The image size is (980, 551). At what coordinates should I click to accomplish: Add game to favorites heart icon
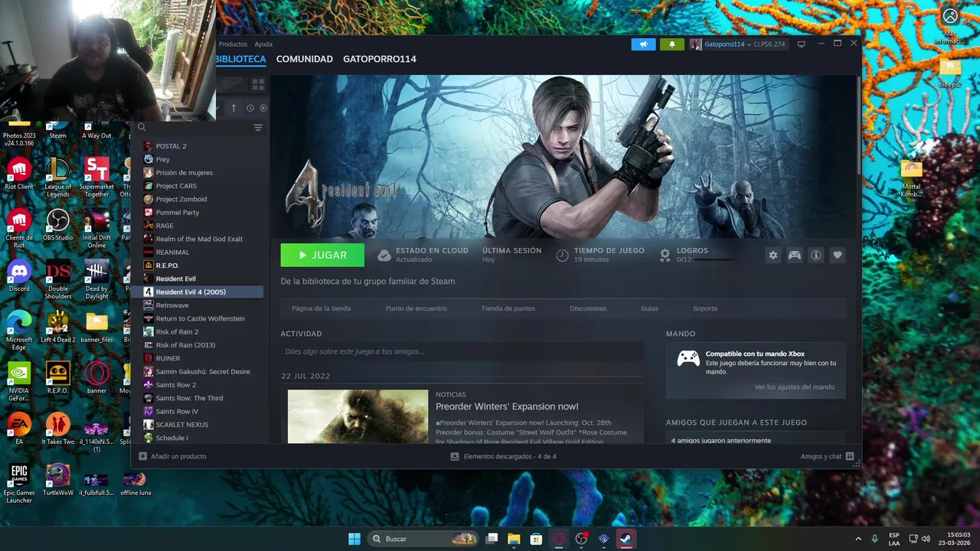point(838,255)
